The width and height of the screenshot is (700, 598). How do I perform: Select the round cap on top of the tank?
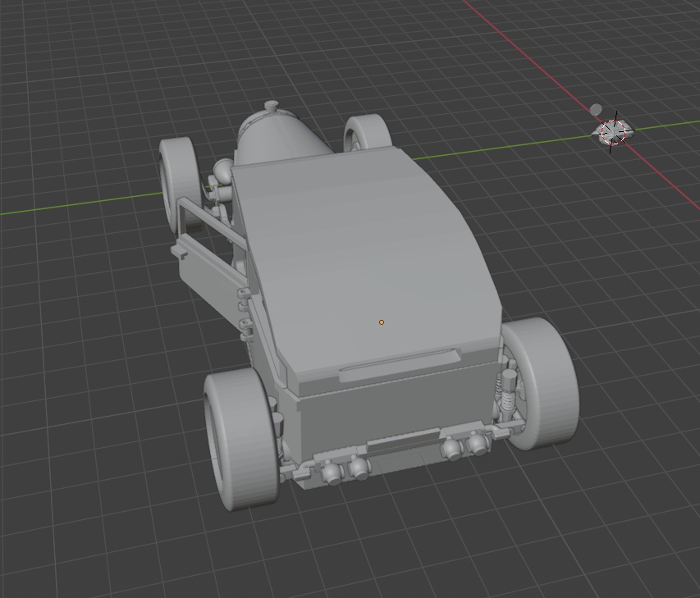click(x=271, y=106)
